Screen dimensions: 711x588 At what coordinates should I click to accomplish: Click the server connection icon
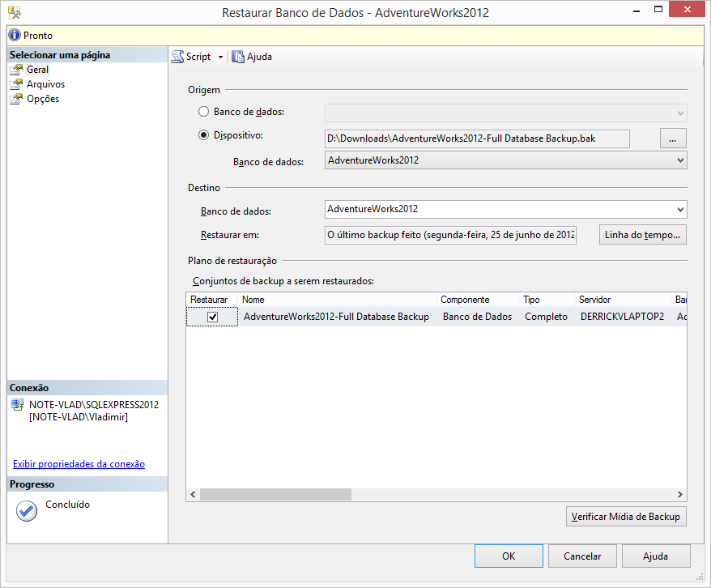point(17,404)
